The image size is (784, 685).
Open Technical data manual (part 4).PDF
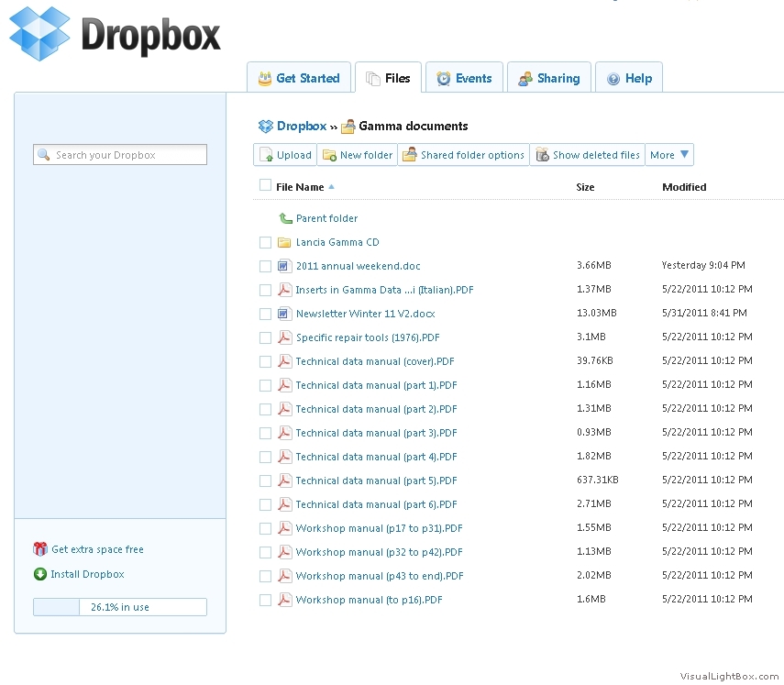(x=377, y=457)
